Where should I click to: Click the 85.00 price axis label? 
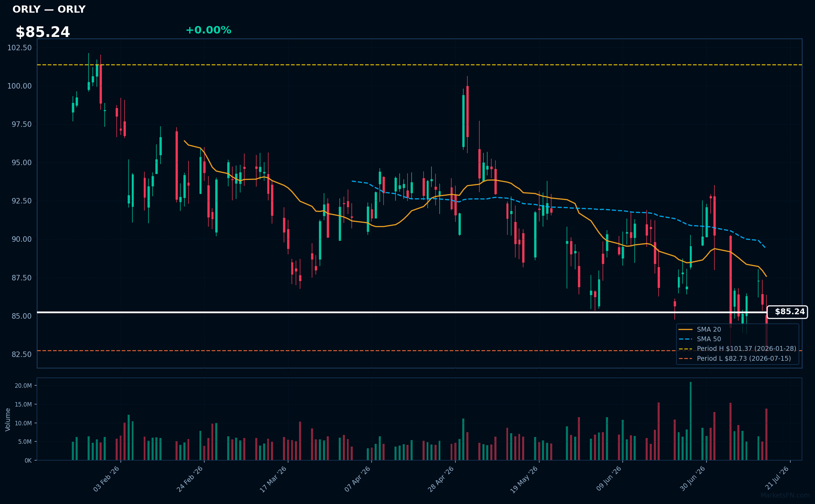coord(22,316)
